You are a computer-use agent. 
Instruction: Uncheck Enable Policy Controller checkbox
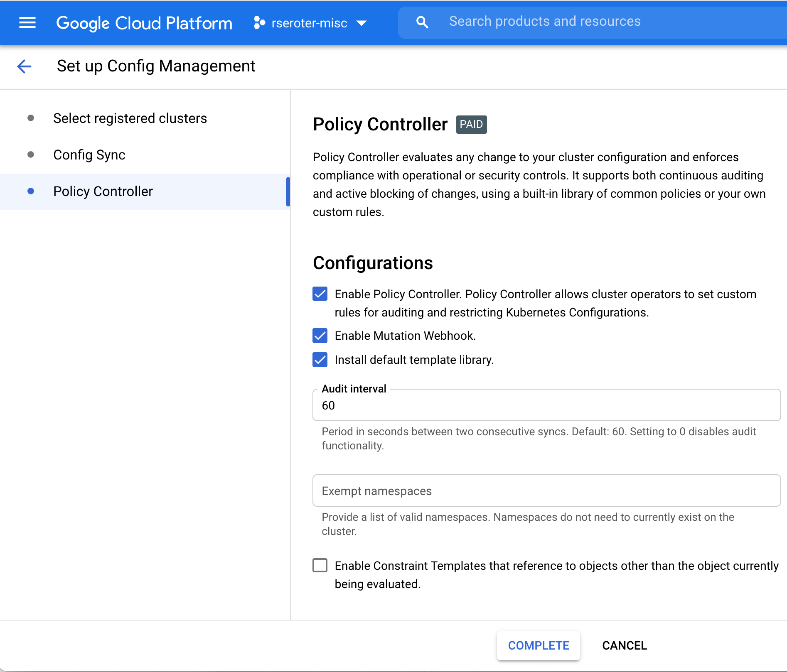[320, 294]
